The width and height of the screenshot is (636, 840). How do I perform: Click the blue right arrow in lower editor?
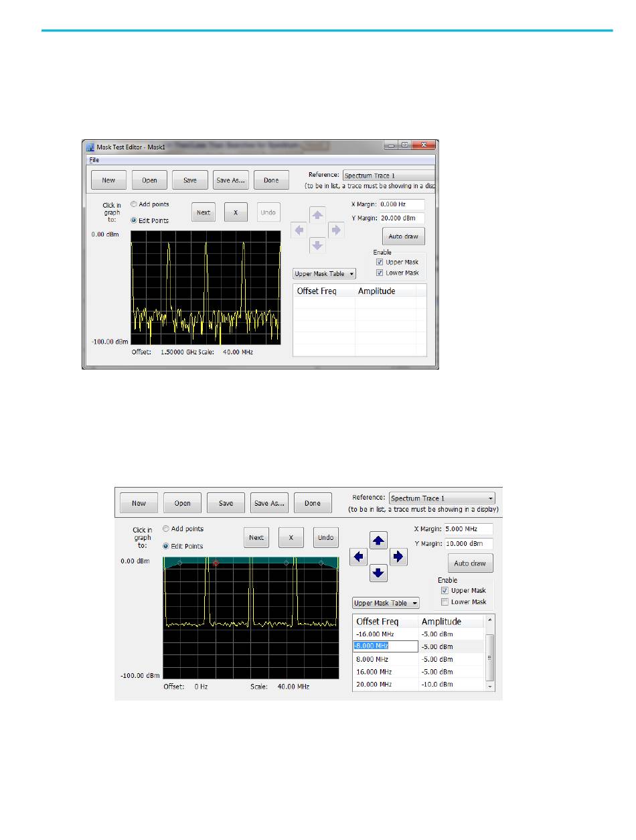point(398,557)
